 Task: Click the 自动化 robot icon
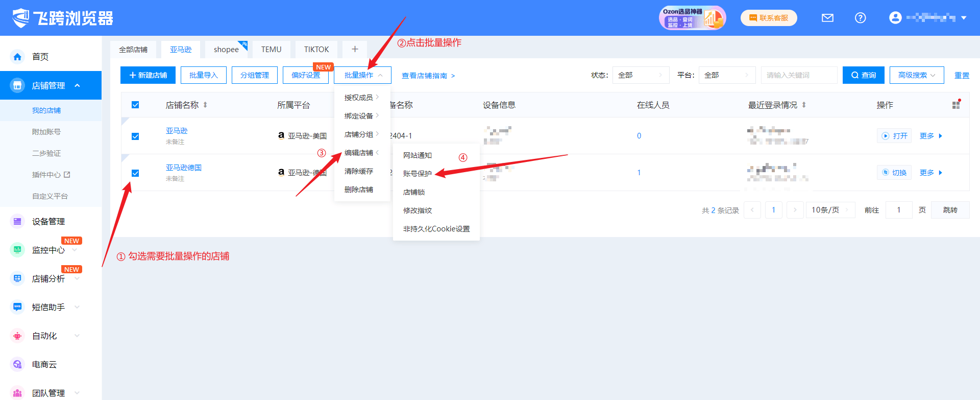(17, 336)
